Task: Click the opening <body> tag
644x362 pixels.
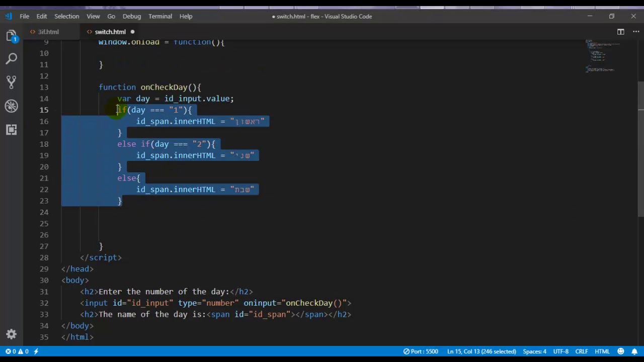Action: point(75,280)
